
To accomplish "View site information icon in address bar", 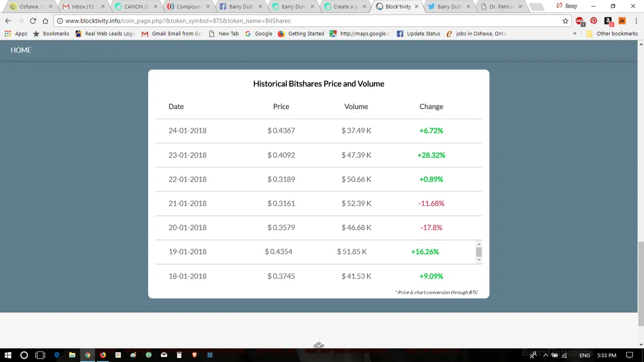I will click(x=60, y=21).
